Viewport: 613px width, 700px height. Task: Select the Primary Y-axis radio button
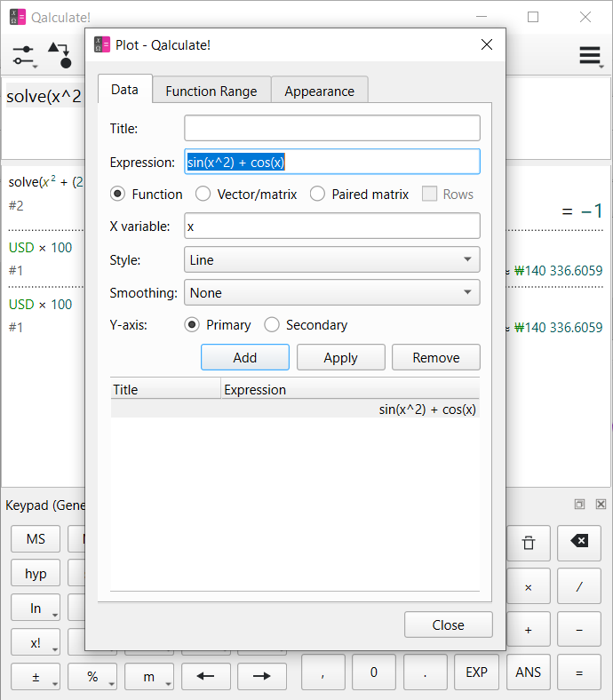pyautogui.click(x=192, y=324)
